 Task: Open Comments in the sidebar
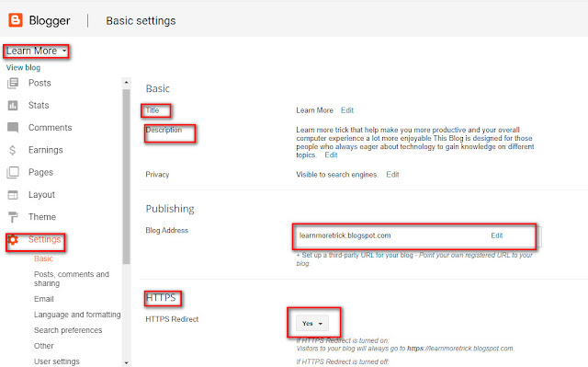(x=50, y=128)
